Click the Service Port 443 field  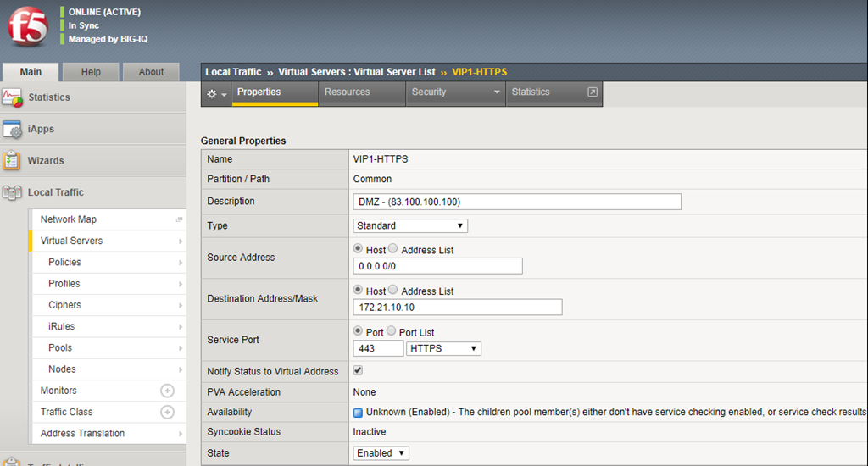tap(378, 349)
